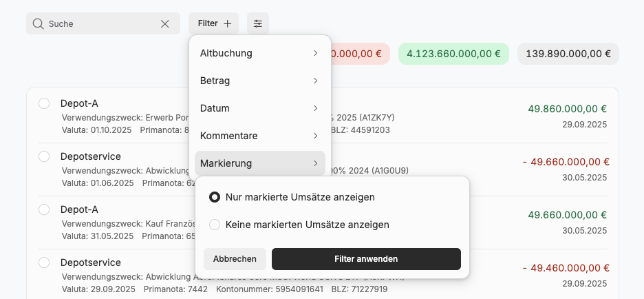
Task: Click the green 4.123.660.000,00 € total badge
Action: 453,54
